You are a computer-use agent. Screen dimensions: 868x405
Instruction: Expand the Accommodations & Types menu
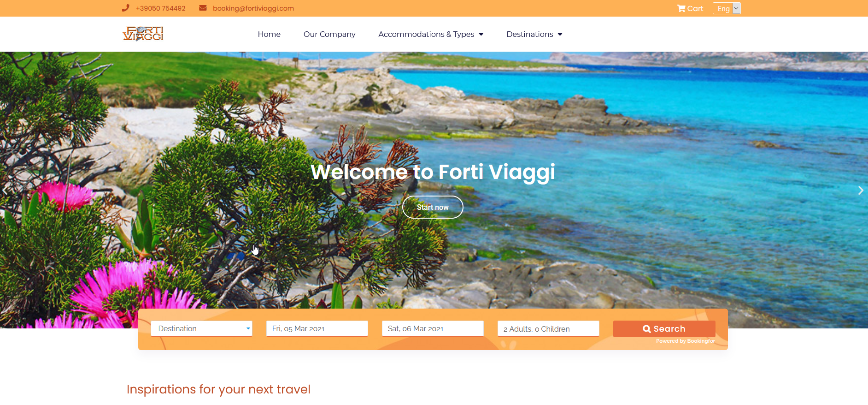[x=431, y=34]
